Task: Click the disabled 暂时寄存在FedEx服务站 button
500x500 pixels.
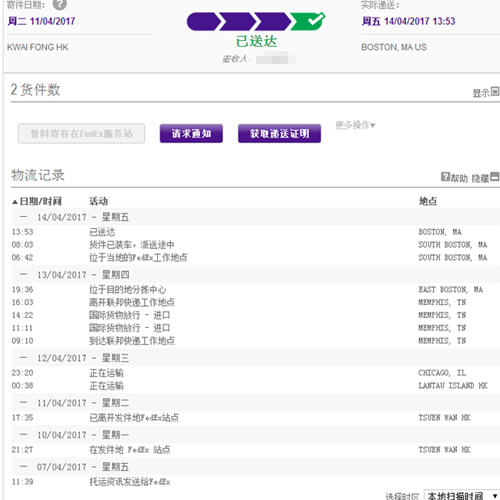Action: coord(81,133)
